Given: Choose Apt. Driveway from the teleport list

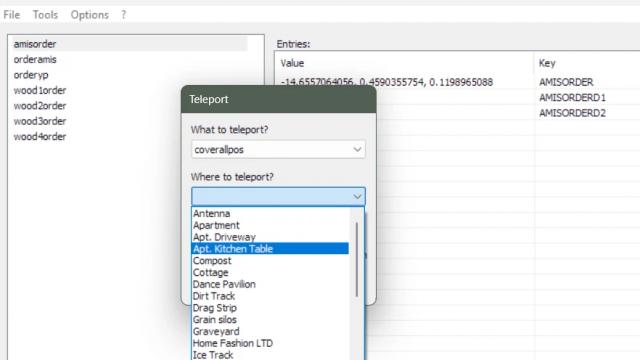Looking at the screenshot, I should [x=270, y=237].
